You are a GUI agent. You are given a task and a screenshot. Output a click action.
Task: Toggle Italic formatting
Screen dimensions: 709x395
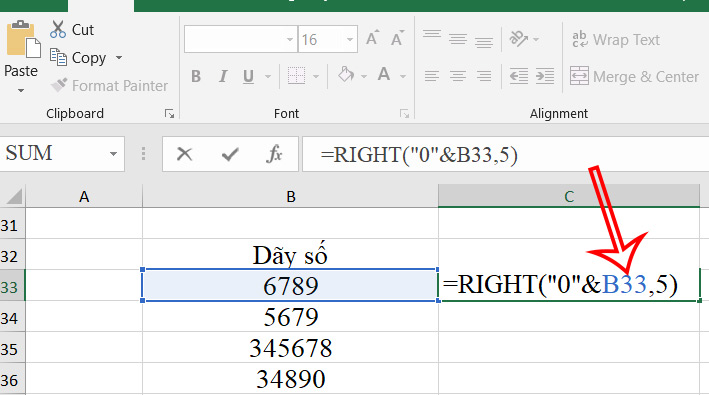tap(222, 76)
